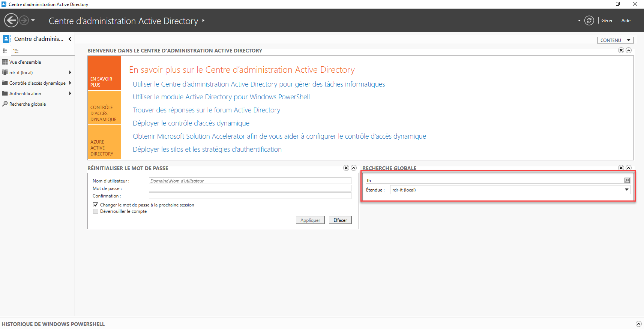Open Déployer le contrôle d'accès dynamique link
The image size is (644, 329).
191,123
